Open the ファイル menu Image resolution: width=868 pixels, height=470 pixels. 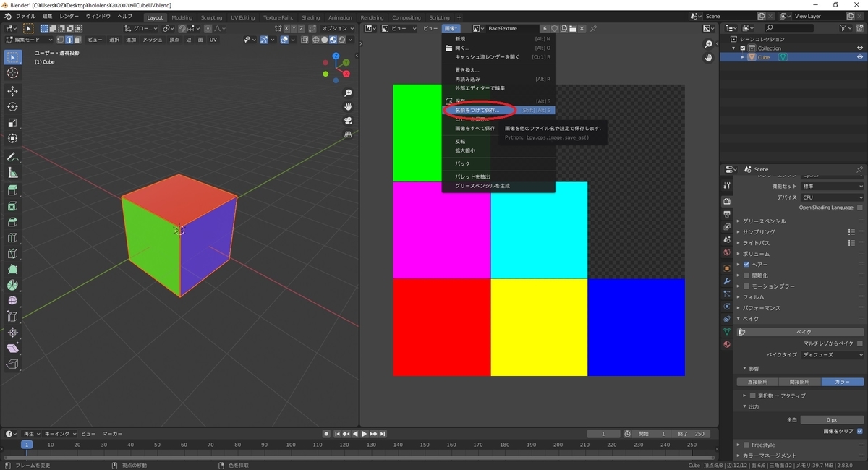[25, 16]
